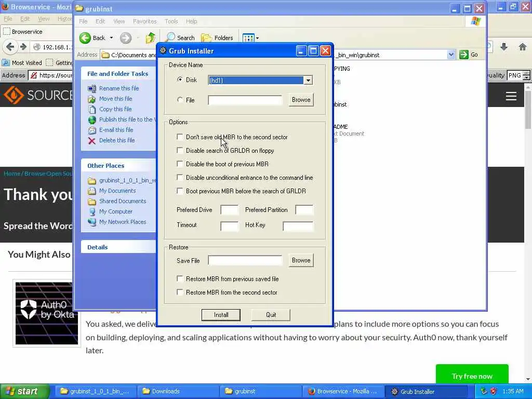Open the Edit menu in grubinst window
Screen dimensions: 532x399
[x=100, y=21]
